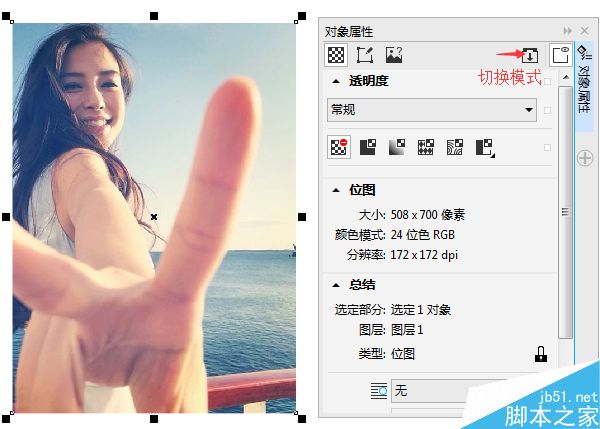Open the merge mode dropdown showing 常规

click(x=432, y=110)
